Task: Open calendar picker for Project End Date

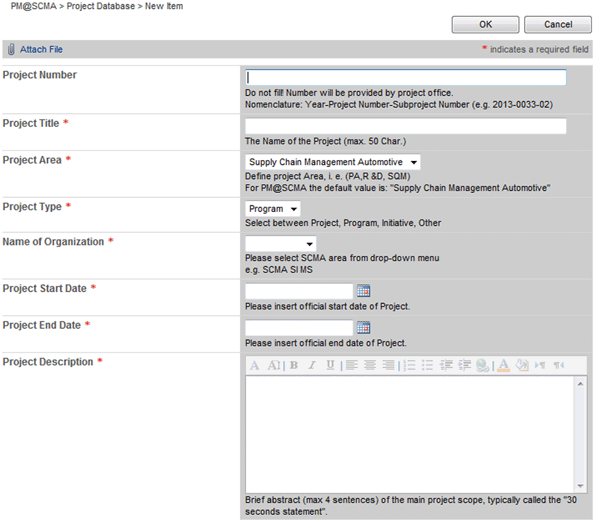Action: tap(364, 327)
